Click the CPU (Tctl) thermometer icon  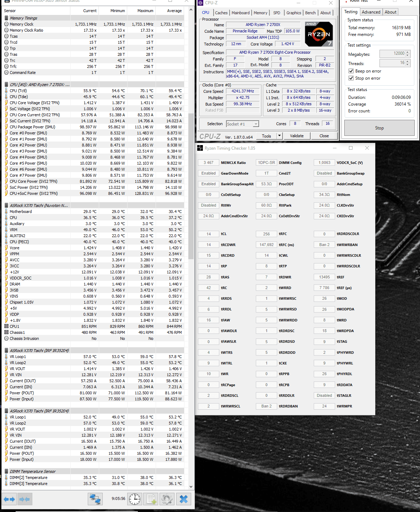6,91
